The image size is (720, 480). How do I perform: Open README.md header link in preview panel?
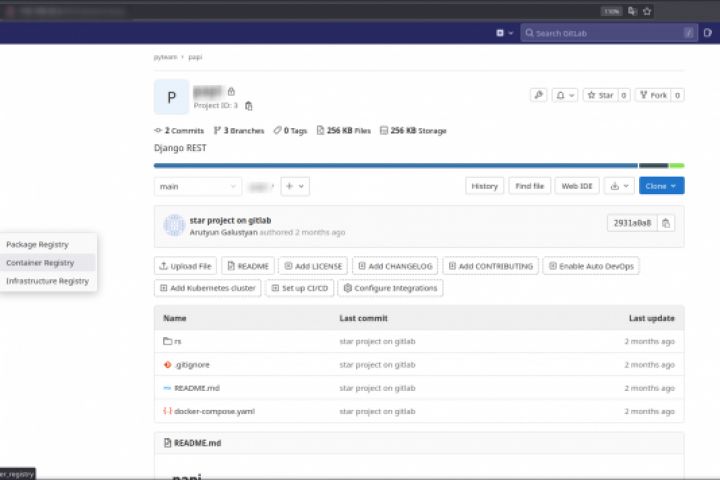197,443
